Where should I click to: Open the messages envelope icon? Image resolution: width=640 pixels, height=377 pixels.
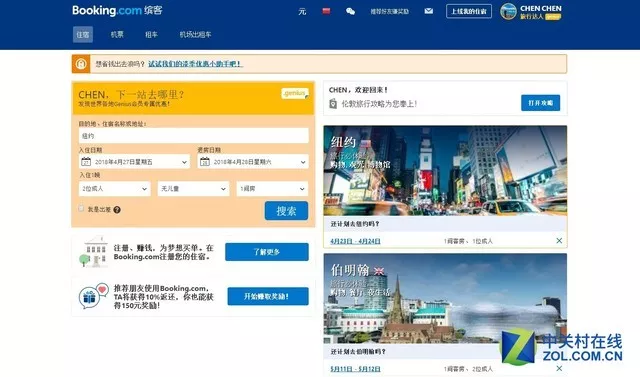pyautogui.click(x=429, y=11)
